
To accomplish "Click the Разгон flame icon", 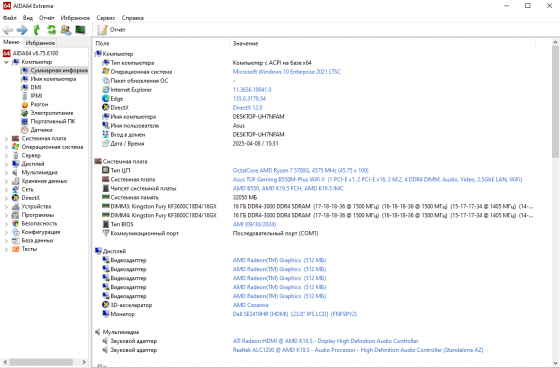I will click(x=24, y=104).
